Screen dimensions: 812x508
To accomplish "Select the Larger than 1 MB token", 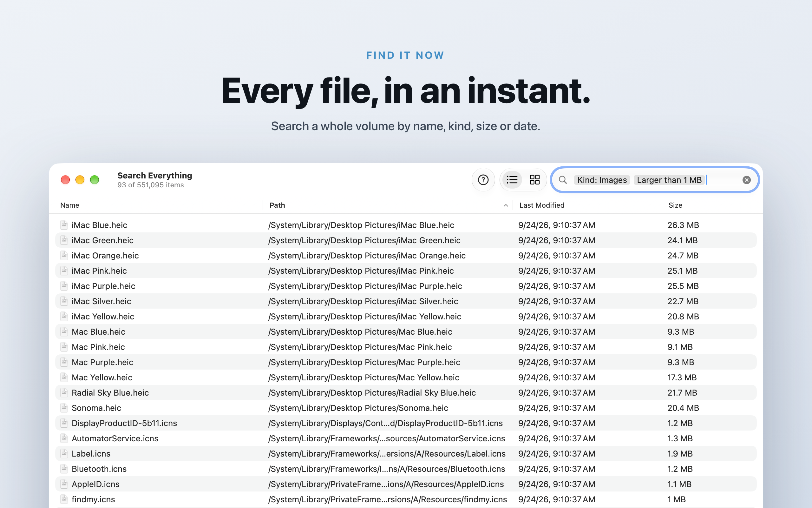I will pos(669,180).
